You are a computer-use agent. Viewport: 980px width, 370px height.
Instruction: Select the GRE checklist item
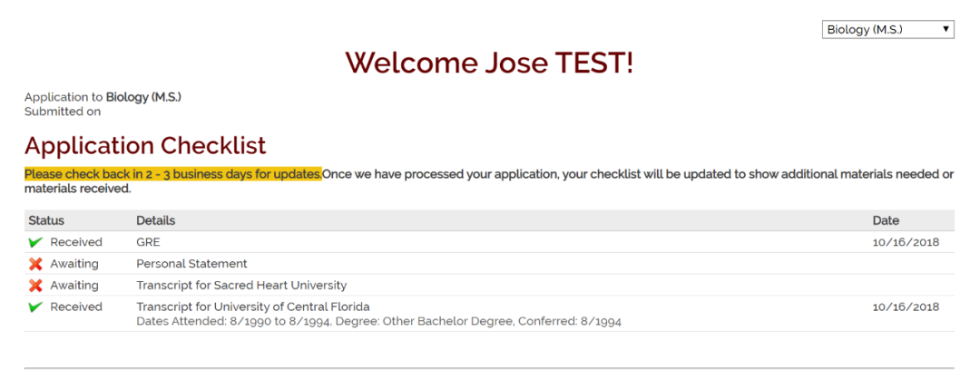tap(147, 242)
